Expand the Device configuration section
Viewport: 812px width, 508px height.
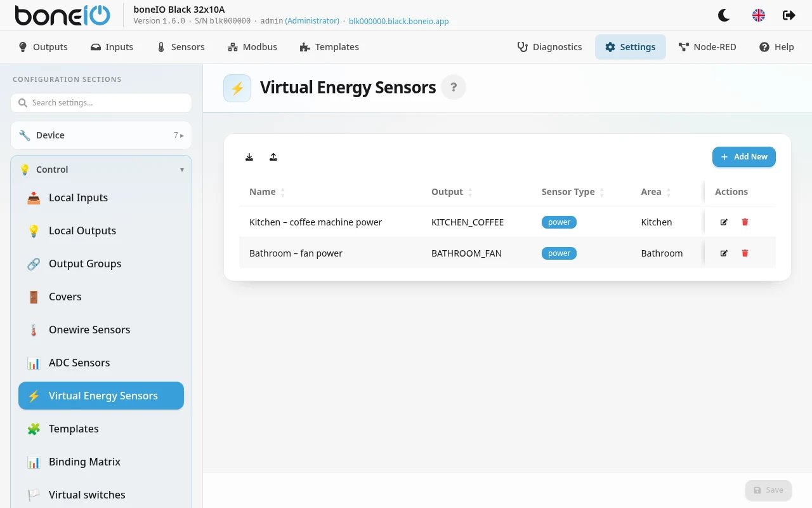[101, 135]
